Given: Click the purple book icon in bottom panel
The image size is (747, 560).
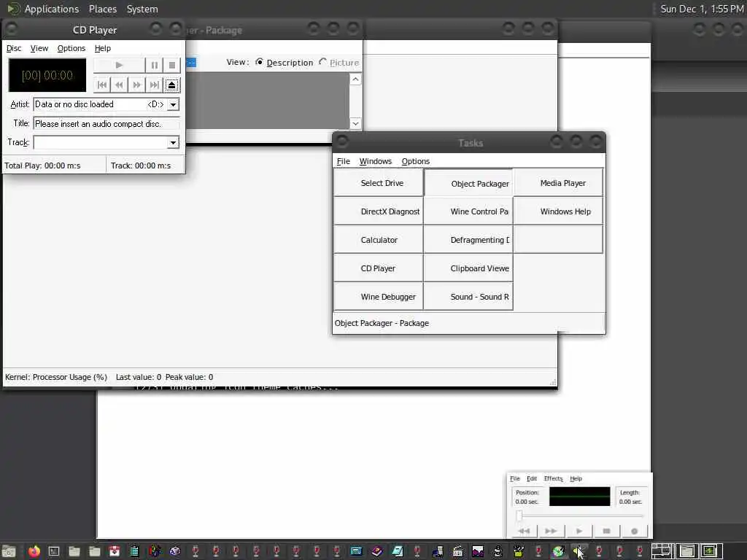Looking at the screenshot, I should [x=376, y=551].
